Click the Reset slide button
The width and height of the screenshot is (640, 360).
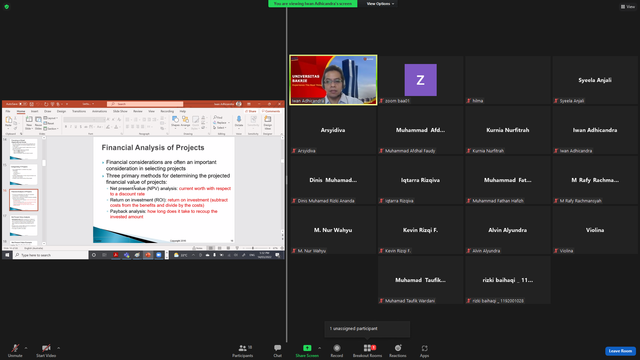(x=49, y=123)
